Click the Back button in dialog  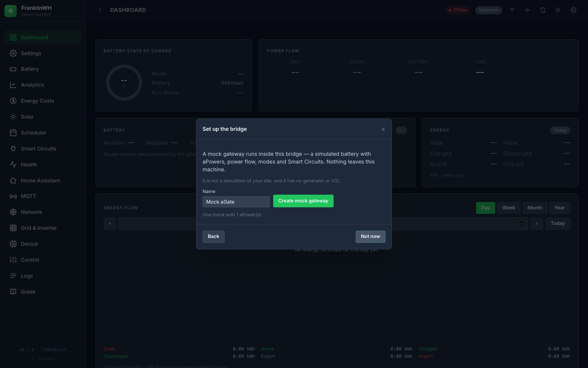pos(214,237)
